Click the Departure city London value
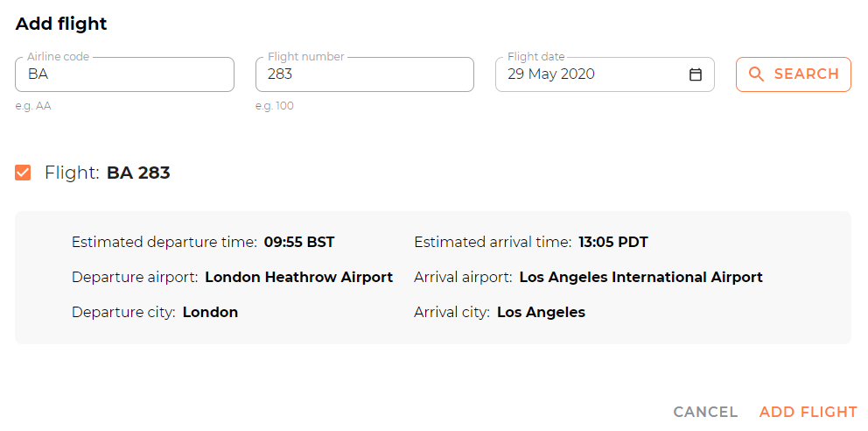868x431 pixels. (x=210, y=313)
